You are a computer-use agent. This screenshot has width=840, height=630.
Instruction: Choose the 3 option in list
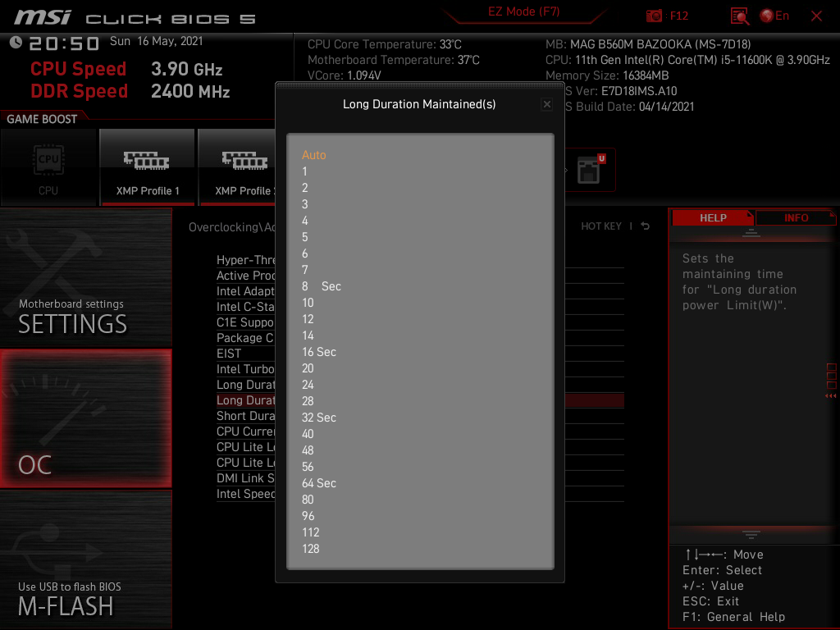304,204
